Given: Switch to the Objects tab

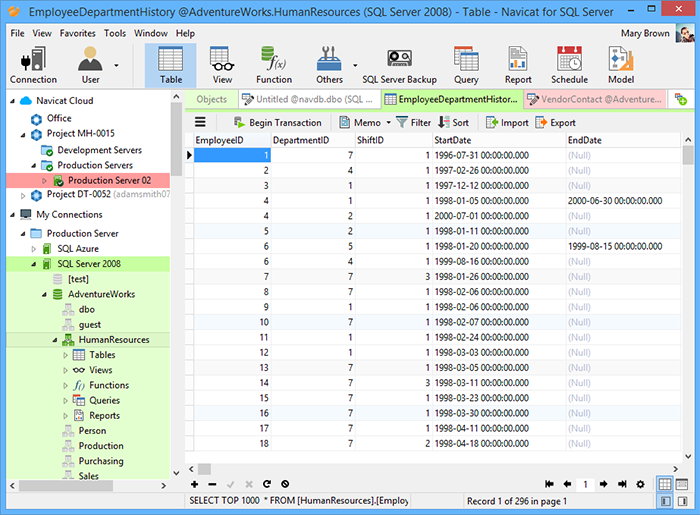Looking at the screenshot, I should point(212,99).
